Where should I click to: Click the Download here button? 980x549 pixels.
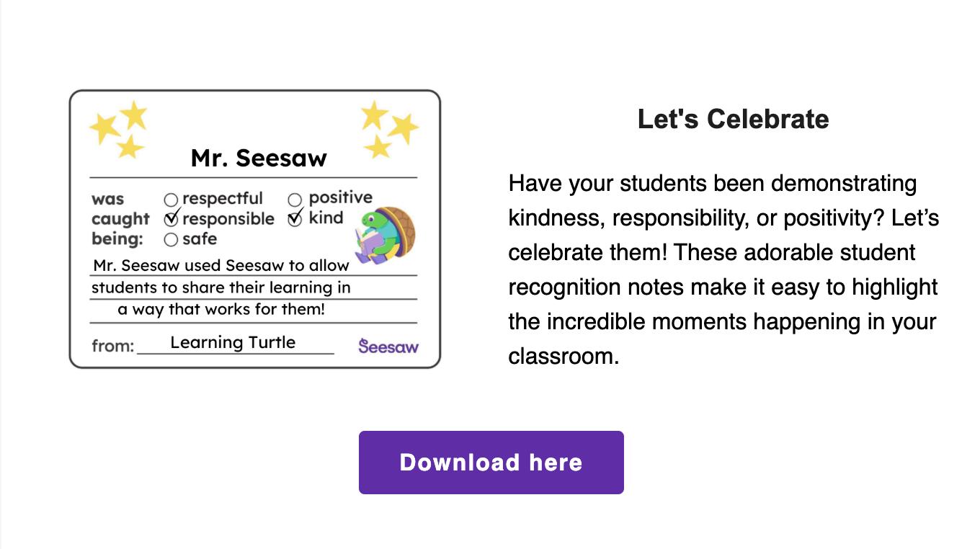[491, 463]
